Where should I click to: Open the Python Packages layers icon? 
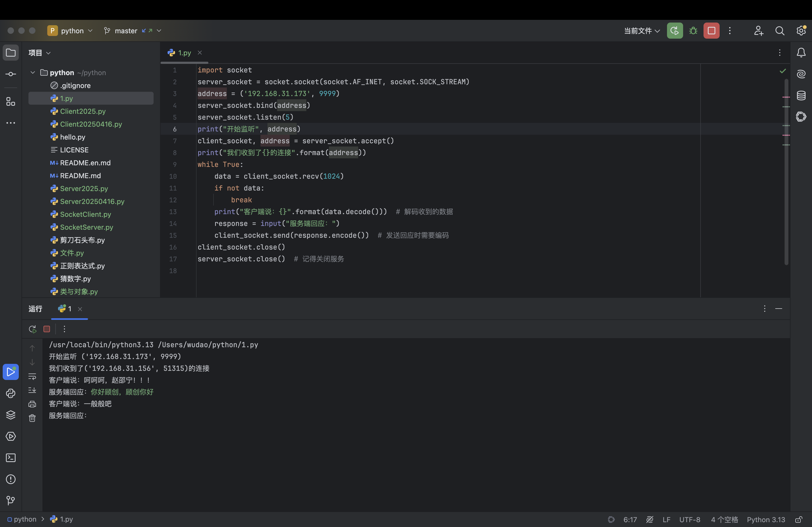tap(10, 415)
